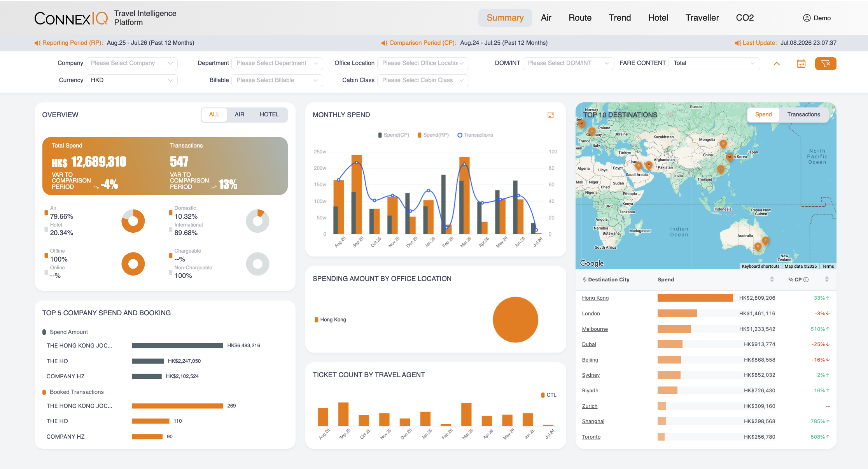Click the Google logo on the map
The height and width of the screenshot is (469, 868).
click(592, 263)
